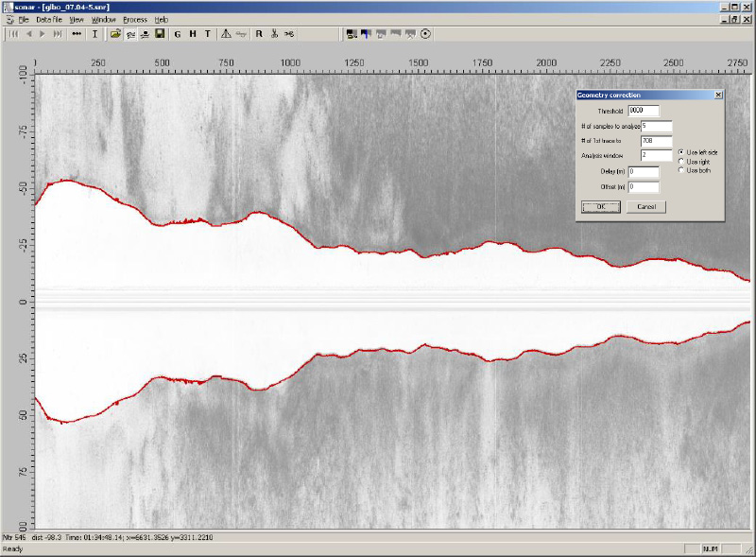Click the H toolbar button
Viewport: 756px width, 557px height.
tap(193, 34)
